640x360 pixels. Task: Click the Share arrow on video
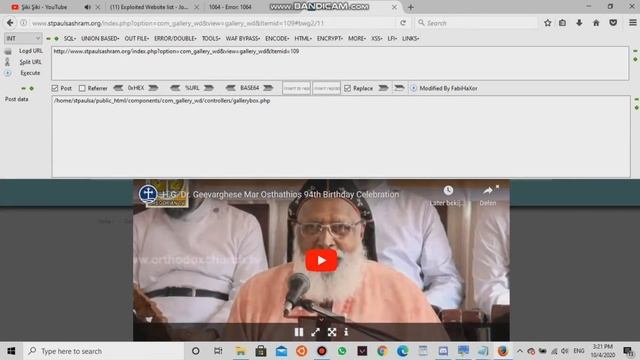click(487, 191)
